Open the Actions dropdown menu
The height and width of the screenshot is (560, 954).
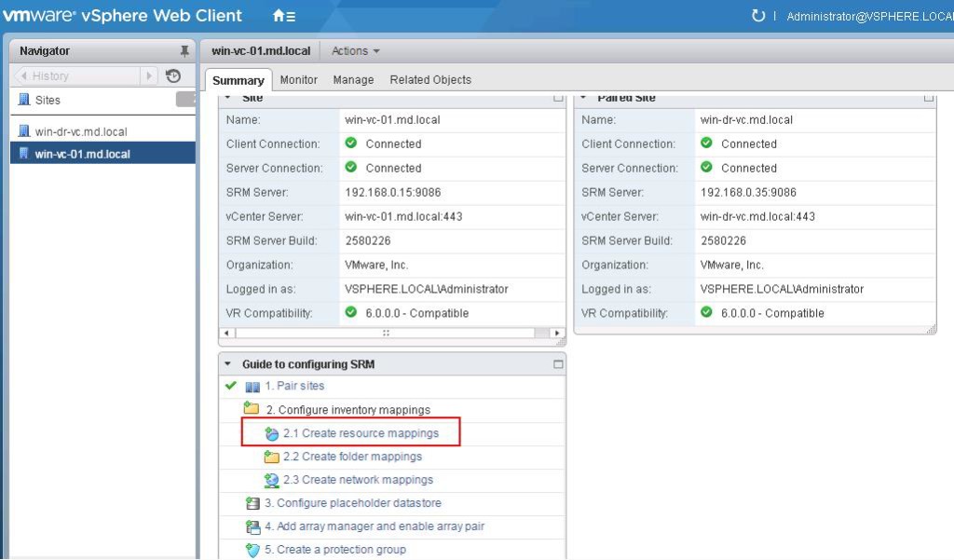pyautogui.click(x=355, y=51)
